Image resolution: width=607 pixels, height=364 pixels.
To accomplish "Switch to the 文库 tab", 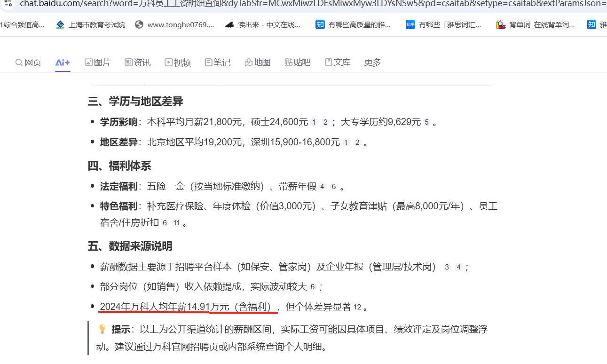I will click(x=338, y=63).
